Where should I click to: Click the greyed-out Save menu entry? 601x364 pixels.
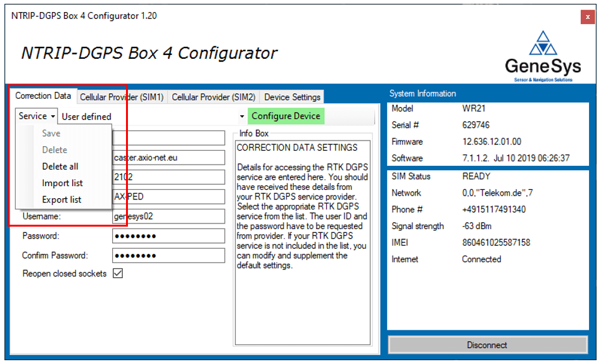[51, 134]
